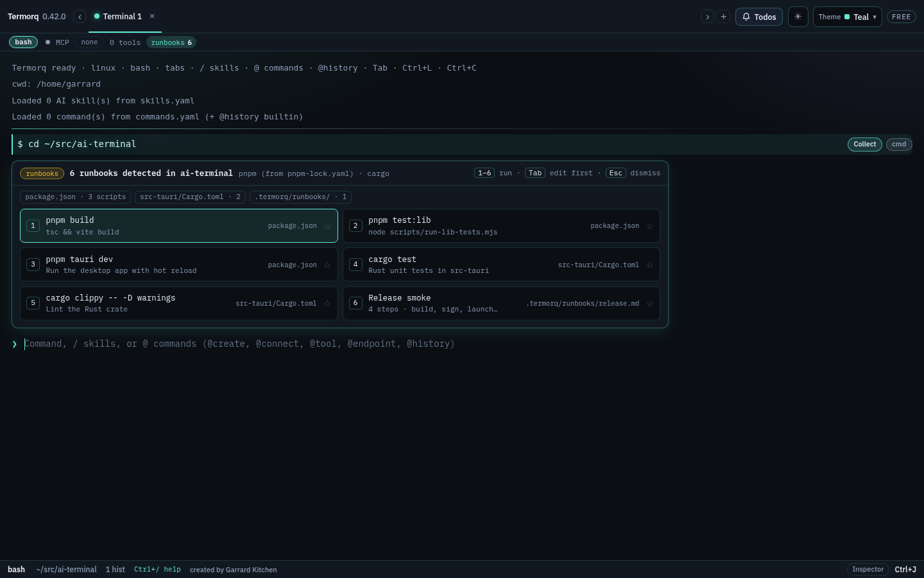This screenshot has height=578, width=924.
Task: Star the cargo test runbook
Action: tap(650, 265)
